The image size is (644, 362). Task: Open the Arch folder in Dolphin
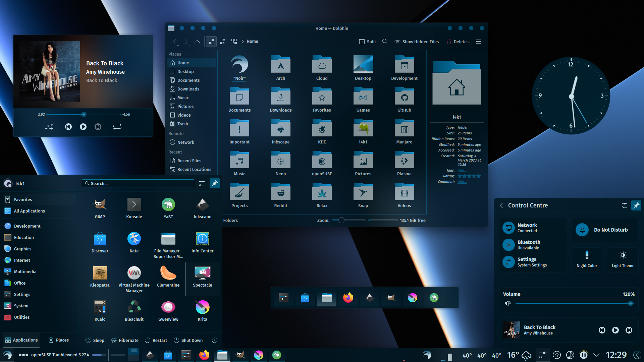[280, 68]
